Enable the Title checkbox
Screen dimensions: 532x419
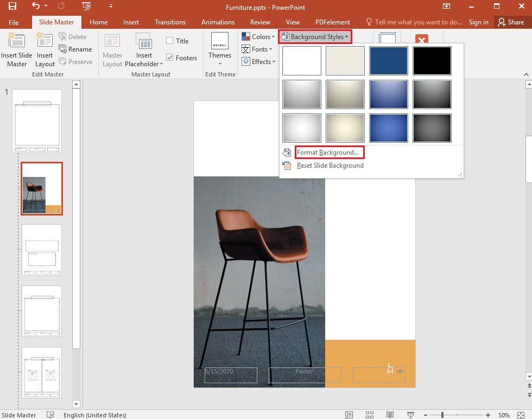click(x=170, y=40)
